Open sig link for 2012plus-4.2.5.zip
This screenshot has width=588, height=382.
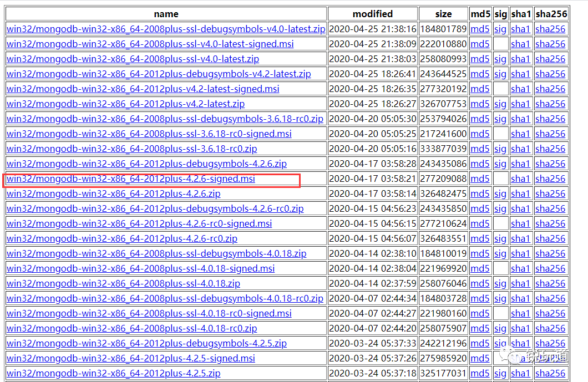(x=500, y=374)
